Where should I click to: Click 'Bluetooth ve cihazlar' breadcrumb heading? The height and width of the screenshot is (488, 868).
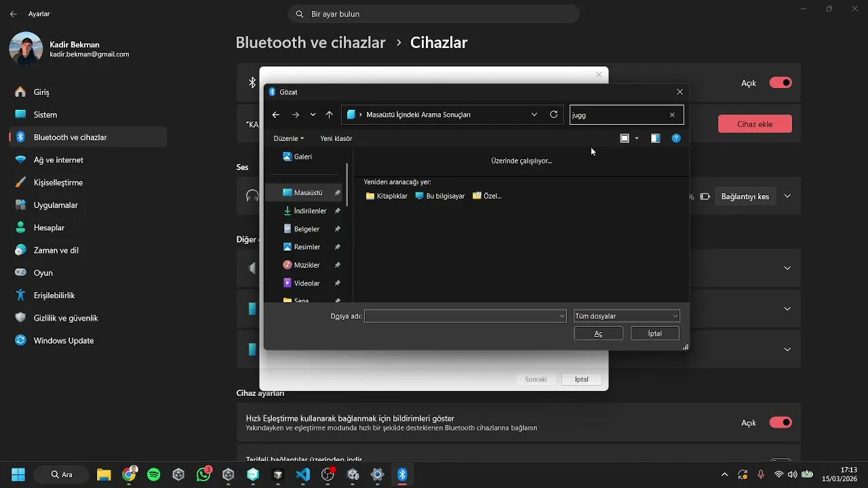[x=311, y=43]
